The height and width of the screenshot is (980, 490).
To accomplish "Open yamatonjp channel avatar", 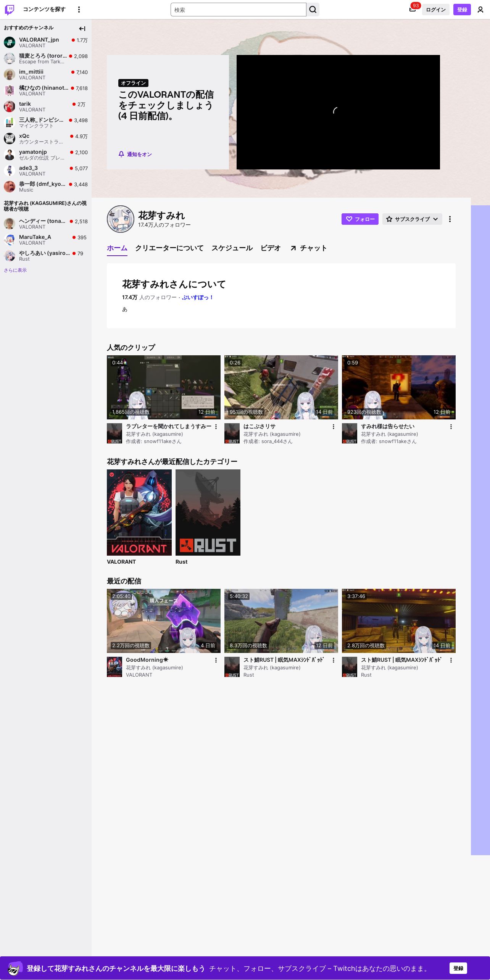I will pyautogui.click(x=10, y=155).
